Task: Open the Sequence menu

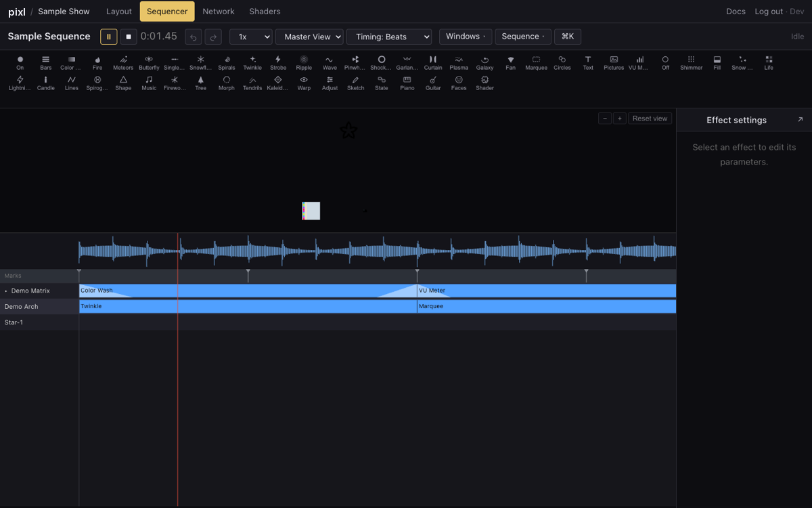Action: click(x=523, y=37)
